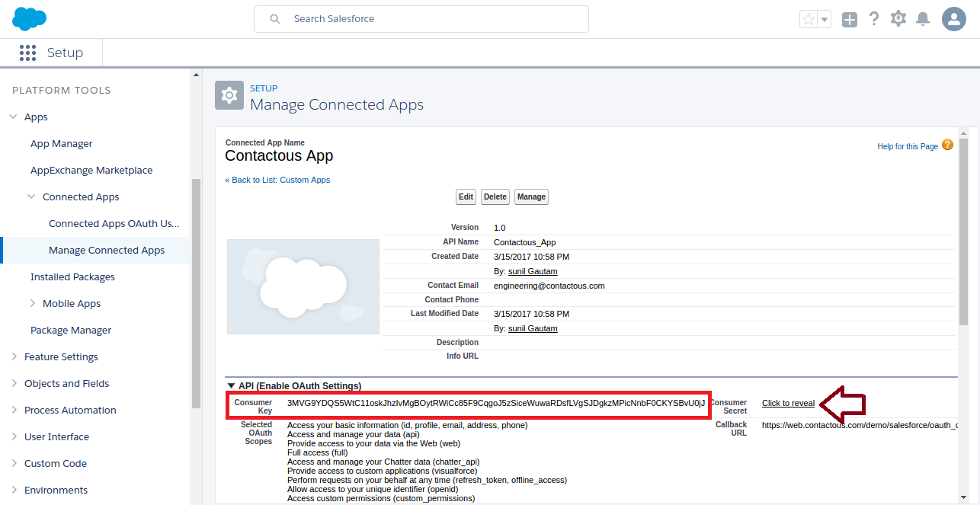Collapse the Connected Apps chevron
980x505 pixels.
tap(31, 197)
